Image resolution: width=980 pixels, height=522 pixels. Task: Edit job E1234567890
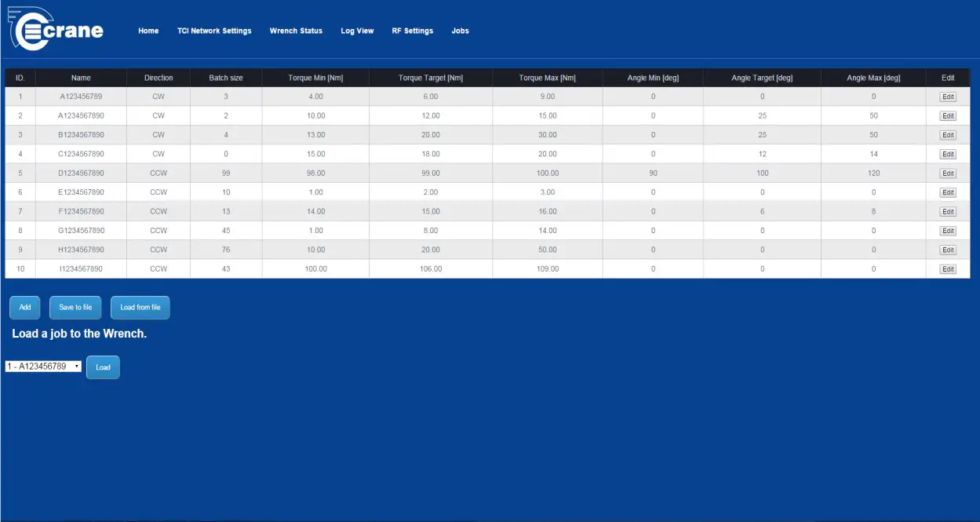tap(948, 192)
